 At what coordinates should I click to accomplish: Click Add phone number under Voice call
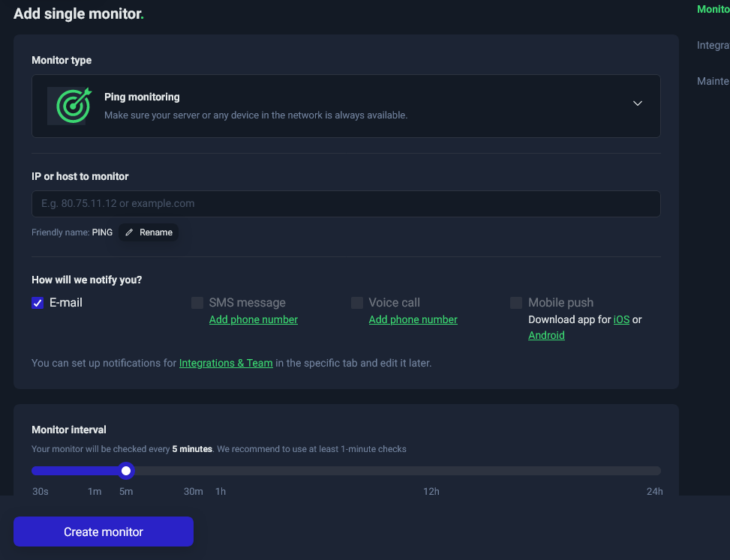tap(413, 320)
